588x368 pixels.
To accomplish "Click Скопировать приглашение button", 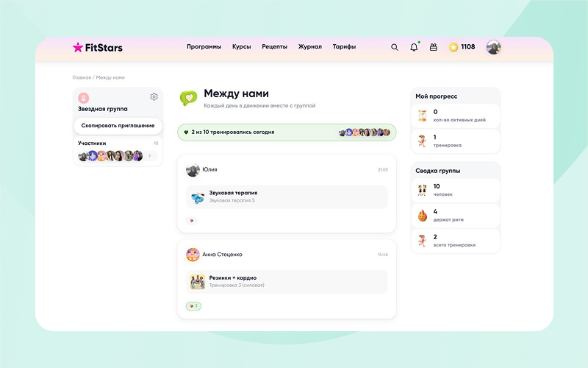I will 118,126.
